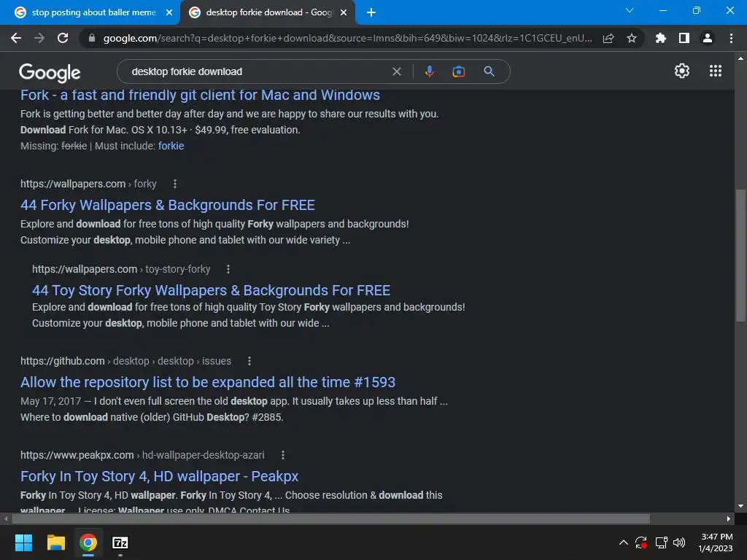This screenshot has height=560, width=747.
Task: Reload the current page
Action: click(63, 38)
